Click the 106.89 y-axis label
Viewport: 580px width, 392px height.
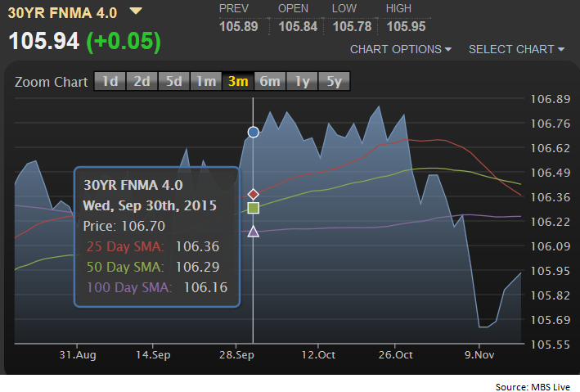coord(551,99)
